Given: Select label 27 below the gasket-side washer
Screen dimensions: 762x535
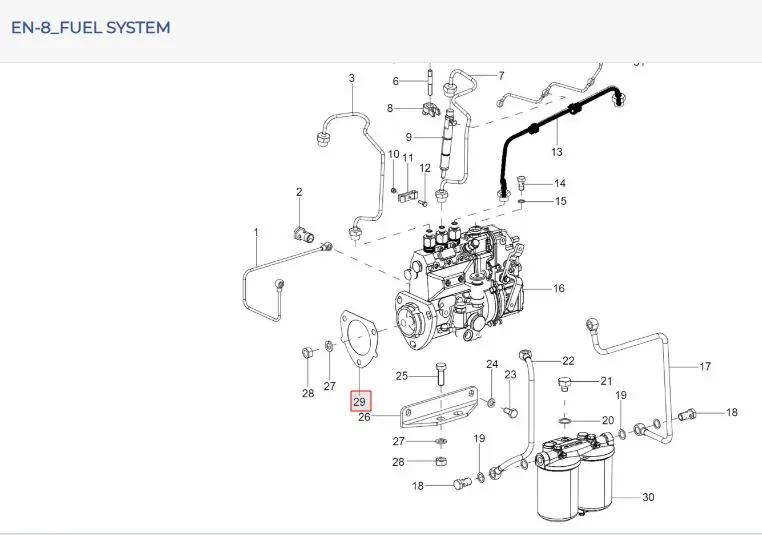Looking at the screenshot, I should pos(329,386).
